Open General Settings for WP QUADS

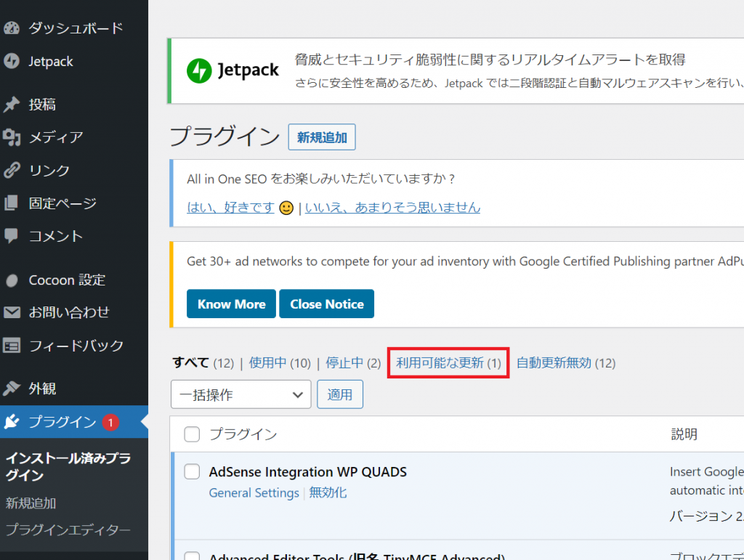[254, 493]
